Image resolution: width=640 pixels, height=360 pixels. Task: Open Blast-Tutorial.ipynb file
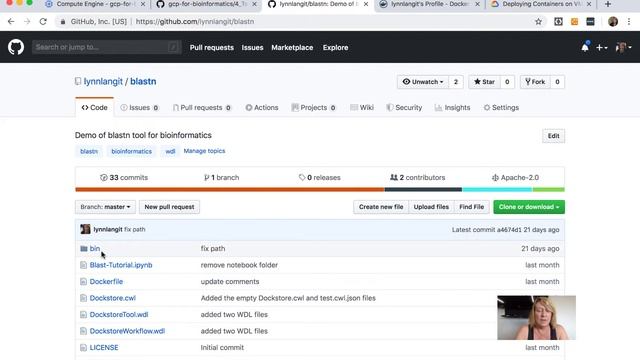121,265
